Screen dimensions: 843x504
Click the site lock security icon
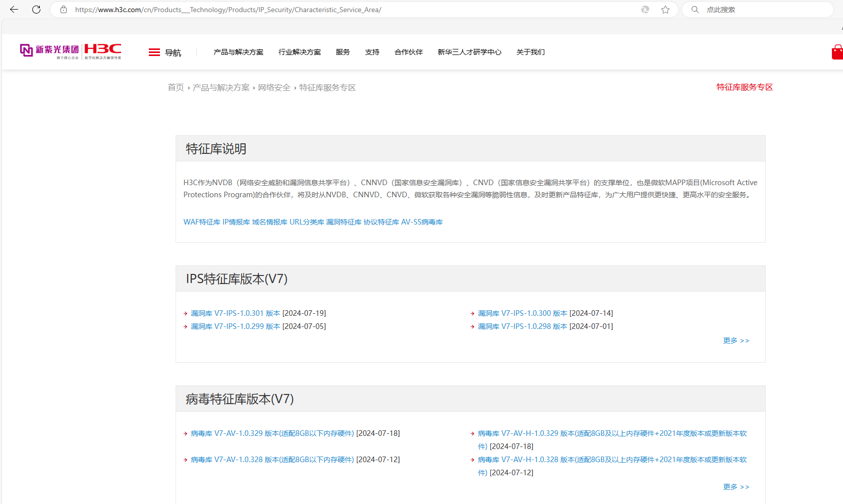[64, 10]
